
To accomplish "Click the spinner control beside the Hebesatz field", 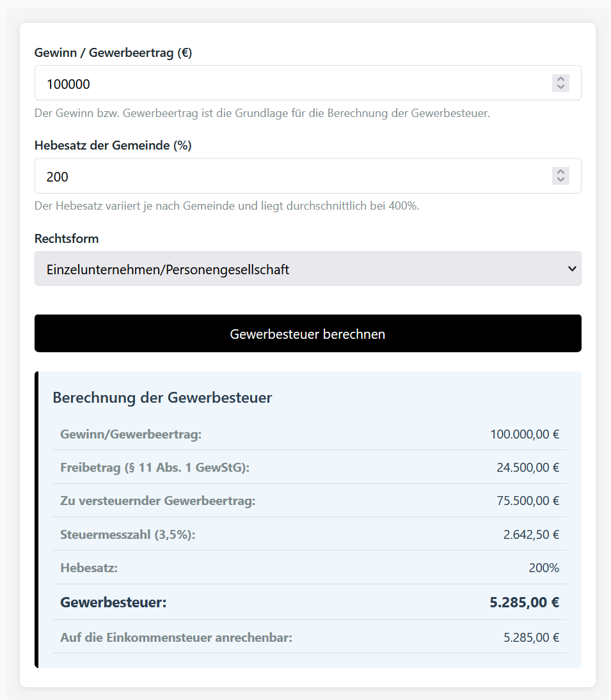I will tap(560, 176).
